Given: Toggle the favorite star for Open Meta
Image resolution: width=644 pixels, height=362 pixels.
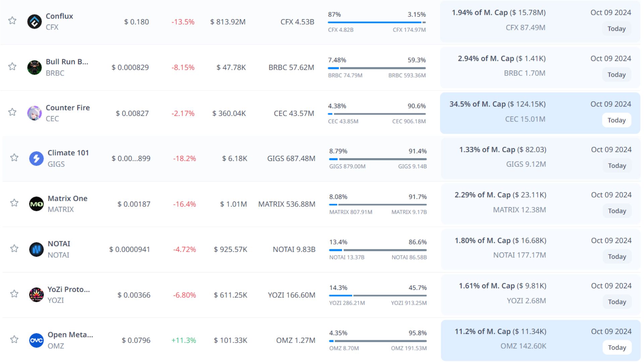Looking at the screenshot, I should tap(14, 339).
